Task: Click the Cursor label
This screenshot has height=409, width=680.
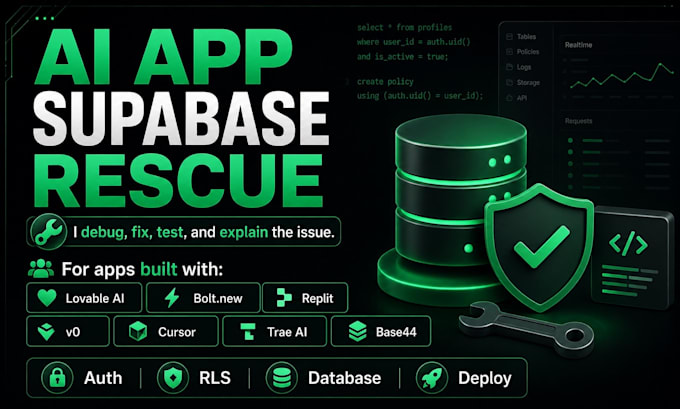Action: click(x=177, y=332)
